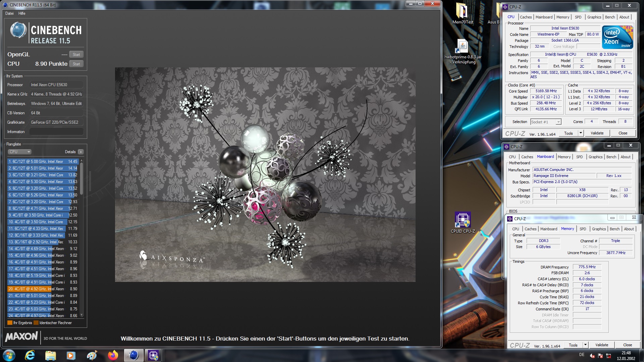
Task: Click the ranking list vertical scrollbar
Action: (82, 238)
